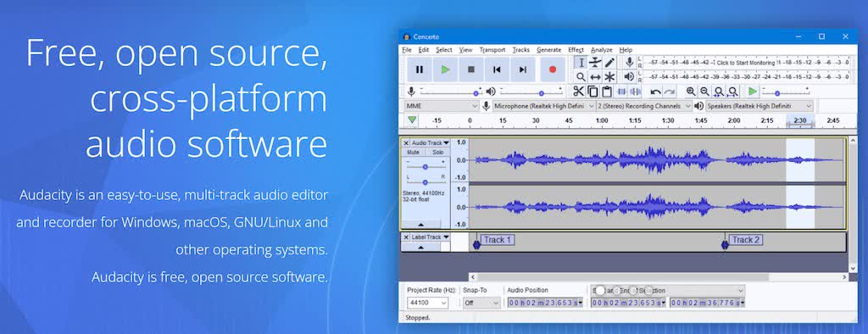
Task: Start playback with the green Play button
Action: pos(445,70)
